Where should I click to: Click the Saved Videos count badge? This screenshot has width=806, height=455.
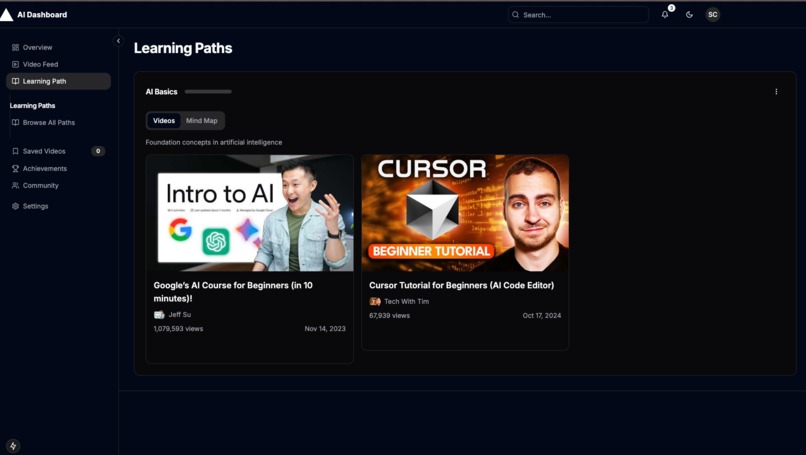98,151
